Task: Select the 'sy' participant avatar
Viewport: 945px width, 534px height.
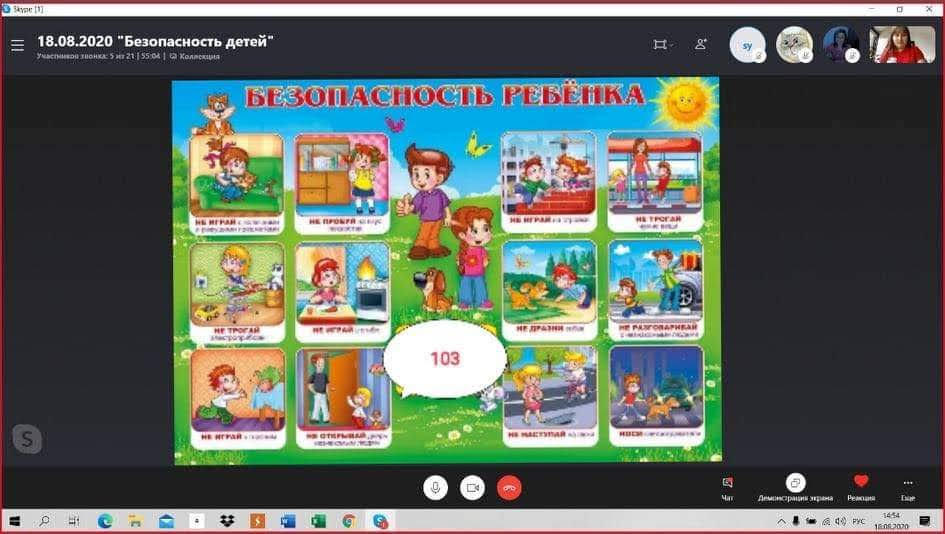Action: (x=747, y=45)
